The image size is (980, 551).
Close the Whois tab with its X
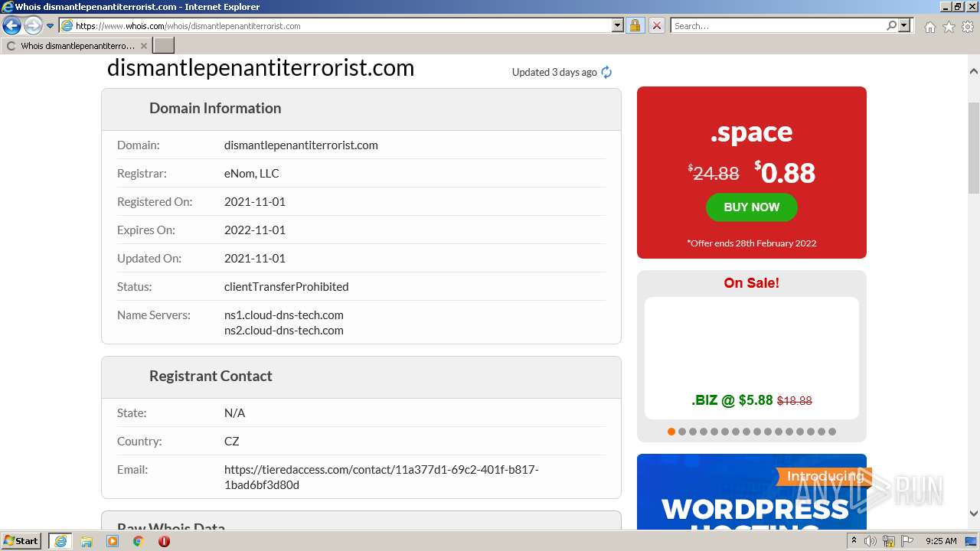[143, 46]
